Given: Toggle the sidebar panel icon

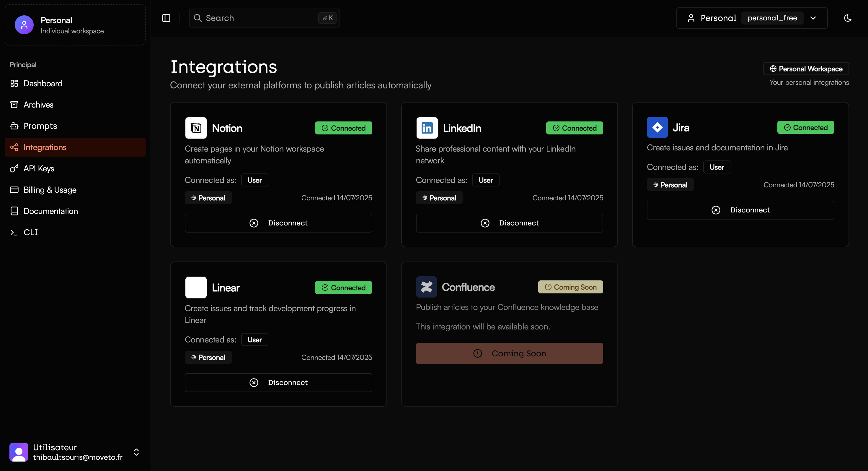Looking at the screenshot, I should click(166, 18).
